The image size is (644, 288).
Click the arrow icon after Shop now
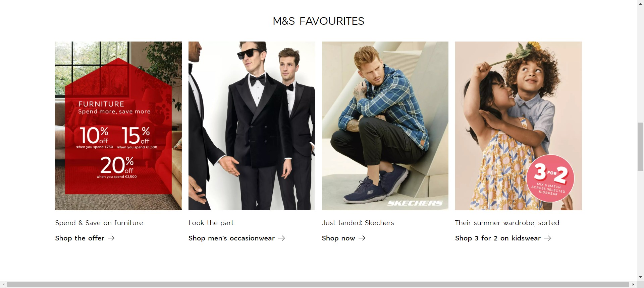(362, 238)
